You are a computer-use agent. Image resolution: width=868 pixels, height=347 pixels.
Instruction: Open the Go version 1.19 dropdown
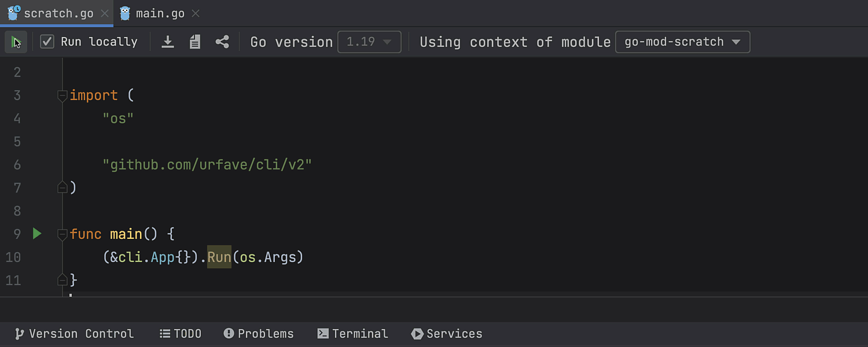369,42
